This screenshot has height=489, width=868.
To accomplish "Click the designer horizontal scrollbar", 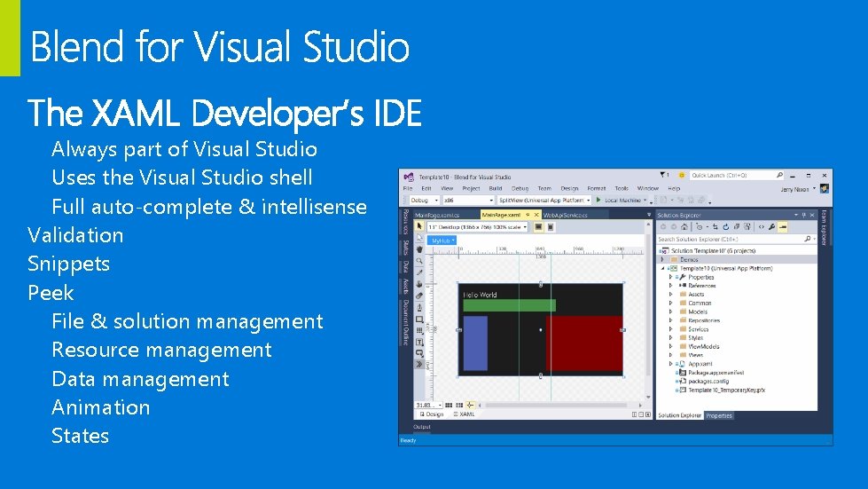I will [x=558, y=406].
